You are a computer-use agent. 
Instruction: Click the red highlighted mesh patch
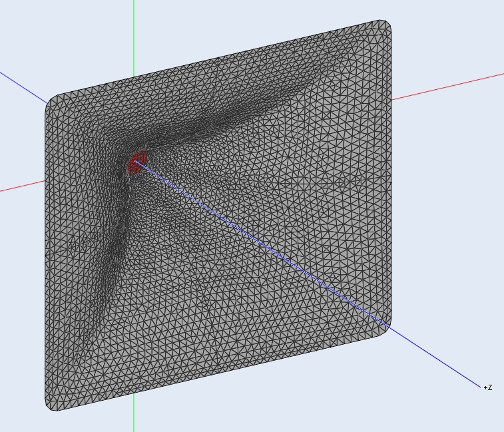click(137, 162)
